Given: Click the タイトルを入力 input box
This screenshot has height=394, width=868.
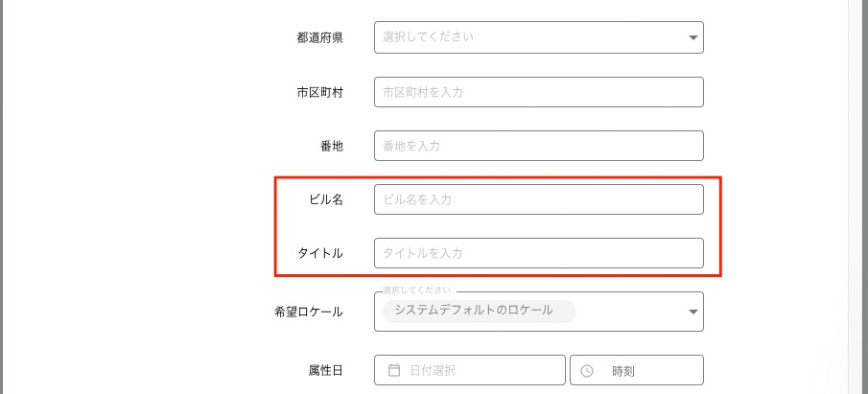Looking at the screenshot, I should [538, 253].
